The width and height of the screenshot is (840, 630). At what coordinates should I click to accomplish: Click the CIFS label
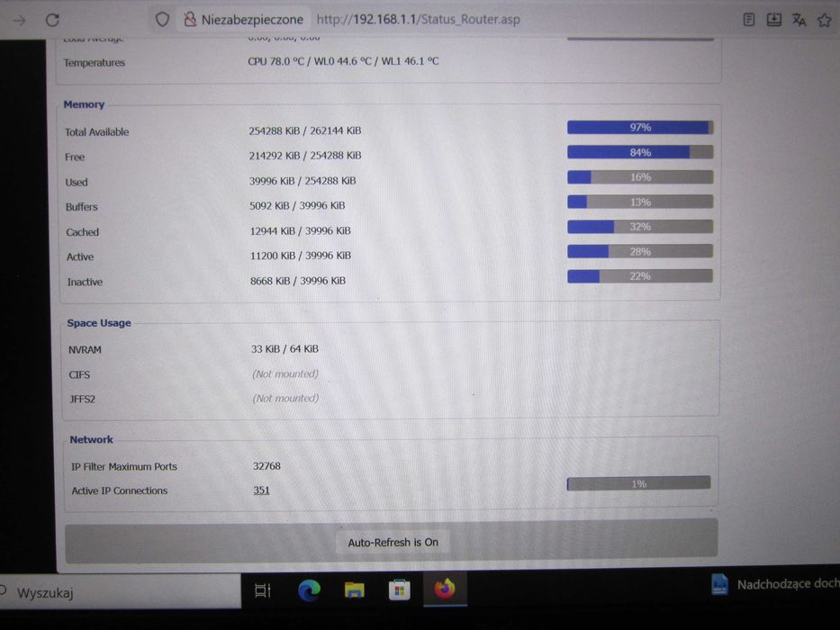[79, 374]
